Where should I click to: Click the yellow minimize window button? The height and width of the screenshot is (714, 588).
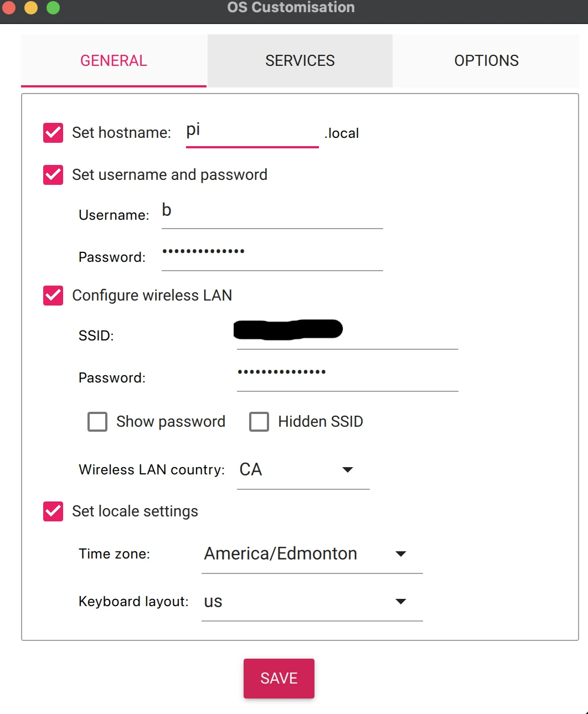[31, 8]
